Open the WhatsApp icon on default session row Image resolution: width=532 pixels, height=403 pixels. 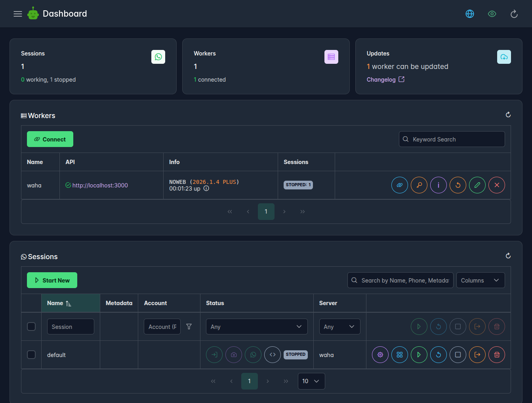point(253,355)
